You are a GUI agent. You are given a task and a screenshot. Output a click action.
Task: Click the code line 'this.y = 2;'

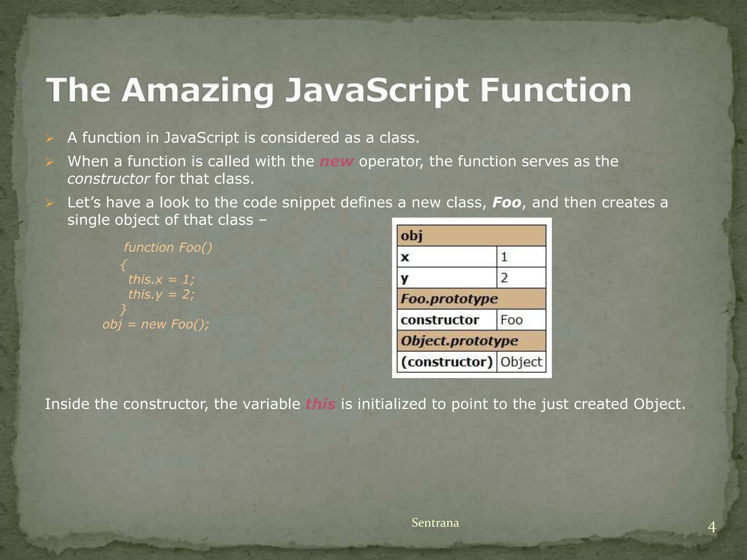click(x=161, y=294)
